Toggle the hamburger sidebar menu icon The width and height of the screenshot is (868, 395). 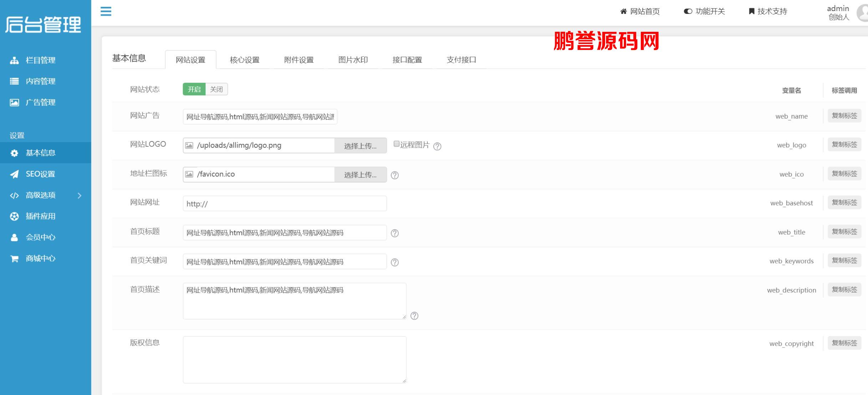106,11
